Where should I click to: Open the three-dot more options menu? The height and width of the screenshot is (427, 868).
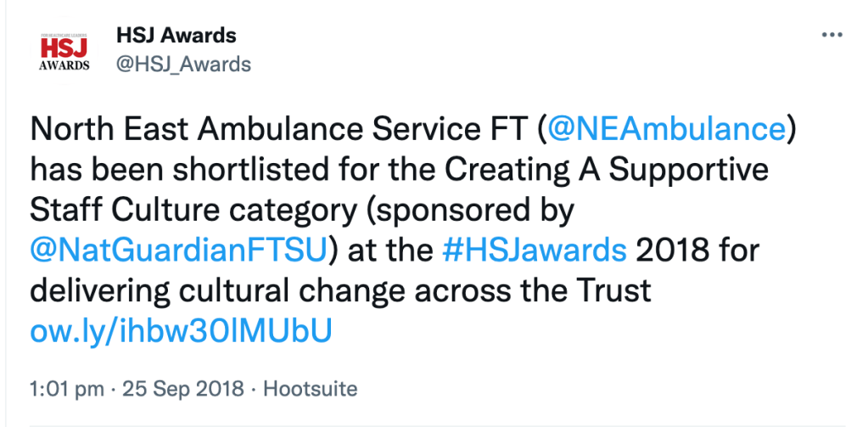(832, 37)
